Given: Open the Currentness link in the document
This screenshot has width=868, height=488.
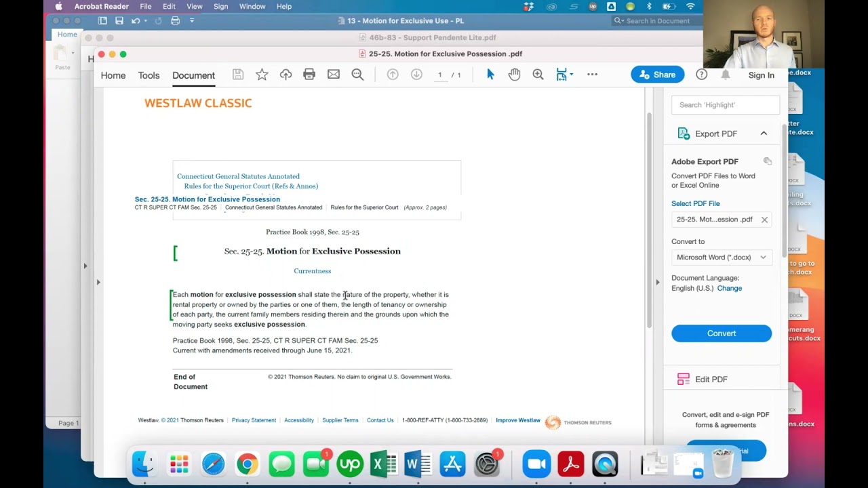Looking at the screenshot, I should pos(313,271).
